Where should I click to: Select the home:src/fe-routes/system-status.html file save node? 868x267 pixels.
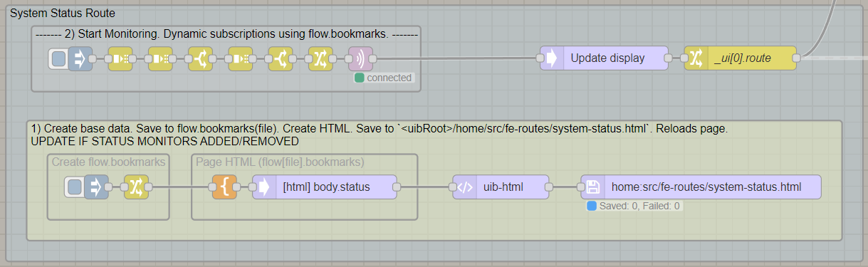pos(701,187)
